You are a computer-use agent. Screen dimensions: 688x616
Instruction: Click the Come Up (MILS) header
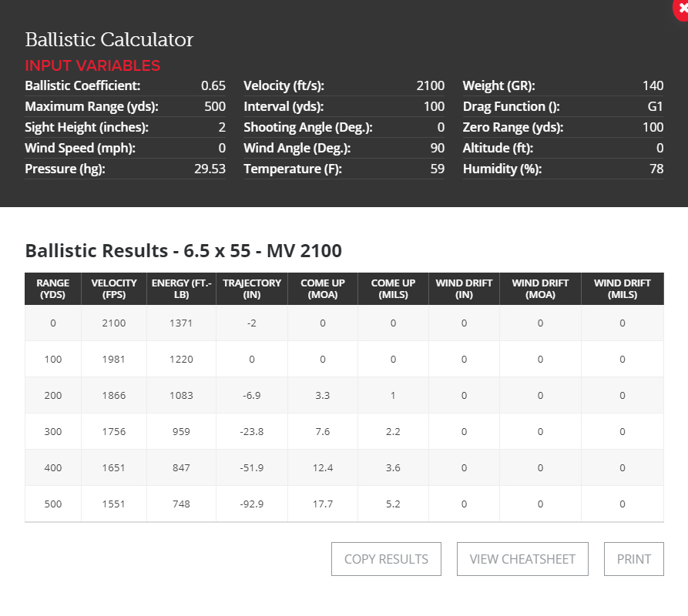[393, 289]
